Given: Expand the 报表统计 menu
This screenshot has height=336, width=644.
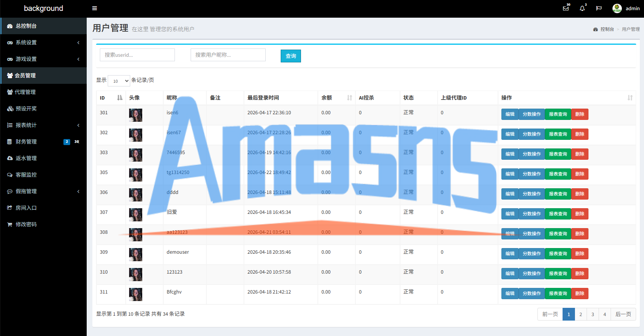Looking at the screenshot, I should [44, 125].
